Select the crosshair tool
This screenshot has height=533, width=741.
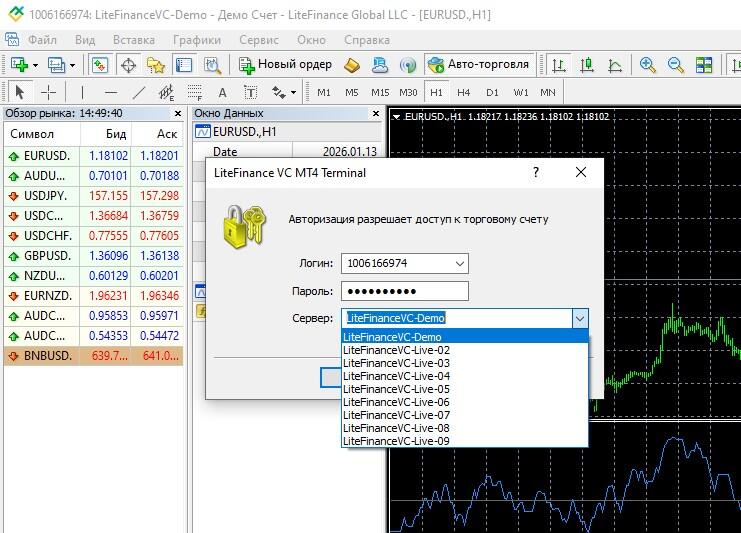pyautogui.click(x=49, y=92)
